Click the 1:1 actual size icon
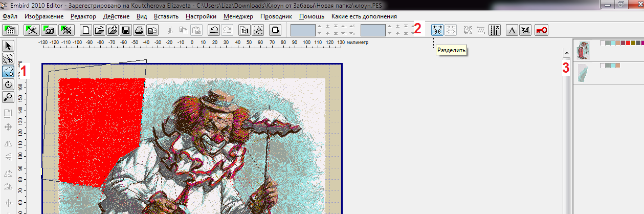 pyautogui.click(x=245, y=30)
